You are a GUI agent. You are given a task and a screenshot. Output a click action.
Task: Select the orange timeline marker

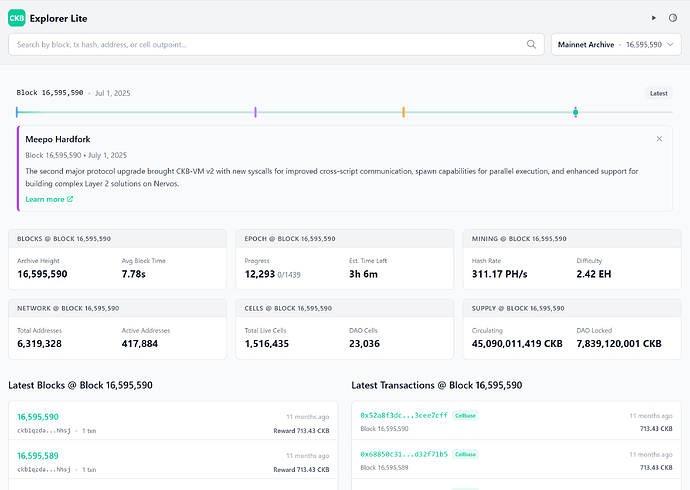tap(403, 112)
